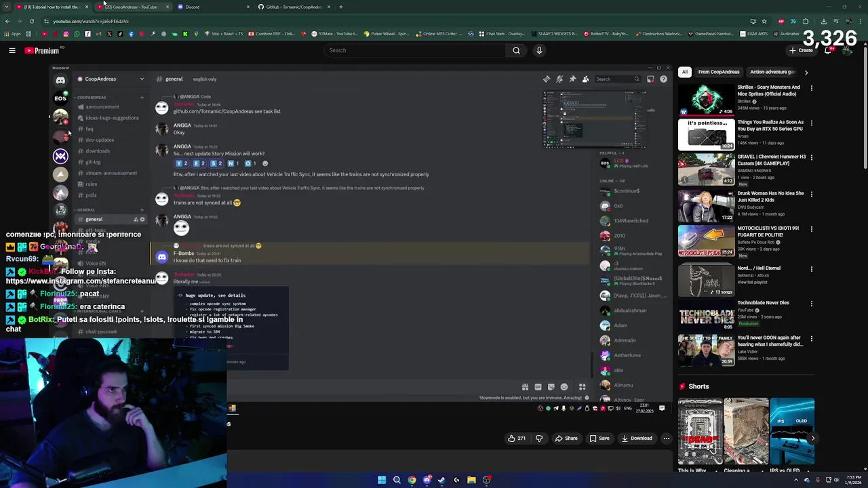
Task: Open options for Skrillex video
Action: click(x=811, y=88)
